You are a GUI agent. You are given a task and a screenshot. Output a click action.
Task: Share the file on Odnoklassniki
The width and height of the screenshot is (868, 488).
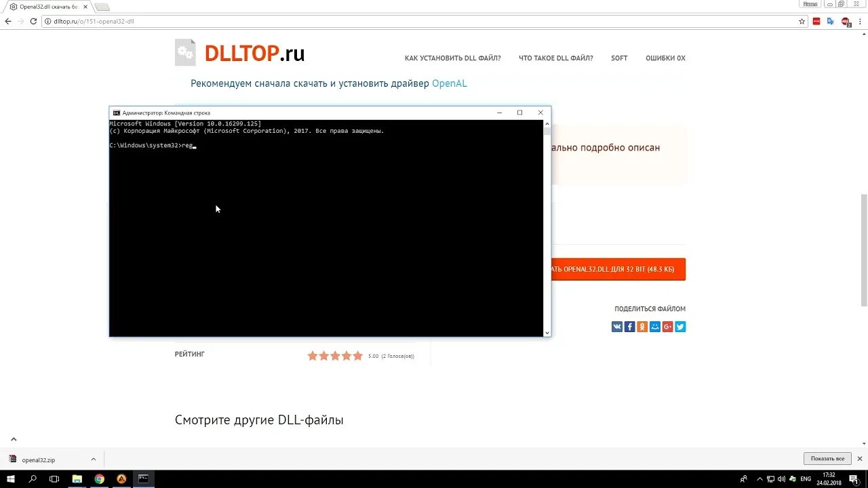pyautogui.click(x=642, y=327)
